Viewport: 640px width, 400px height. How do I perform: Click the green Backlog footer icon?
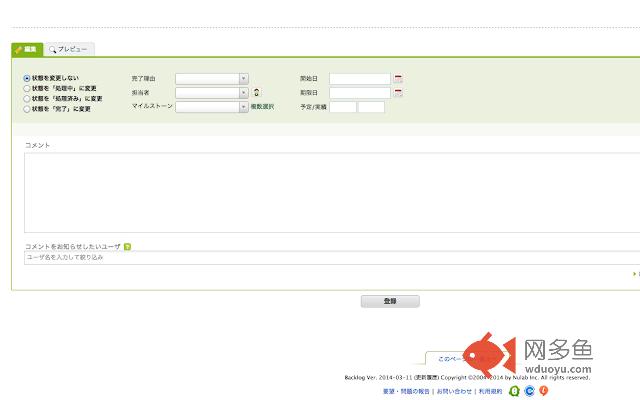coord(514,391)
